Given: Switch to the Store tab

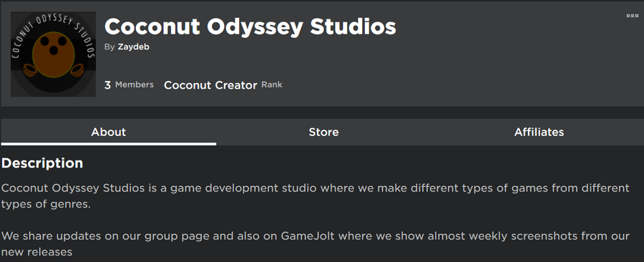Looking at the screenshot, I should click(323, 132).
